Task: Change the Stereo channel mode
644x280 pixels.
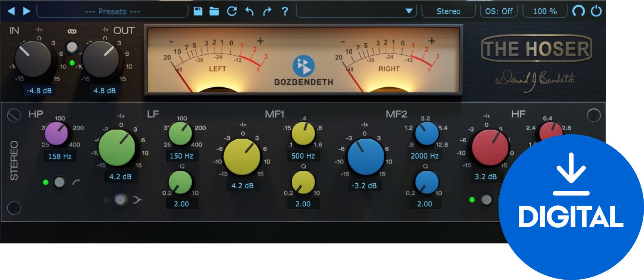Action: click(x=449, y=11)
